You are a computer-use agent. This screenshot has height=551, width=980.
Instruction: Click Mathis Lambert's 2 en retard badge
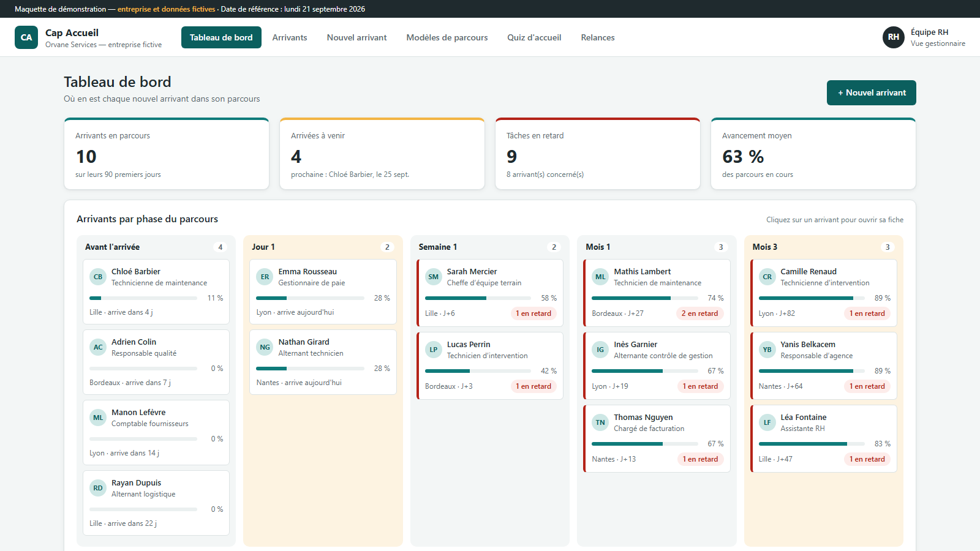click(x=700, y=313)
